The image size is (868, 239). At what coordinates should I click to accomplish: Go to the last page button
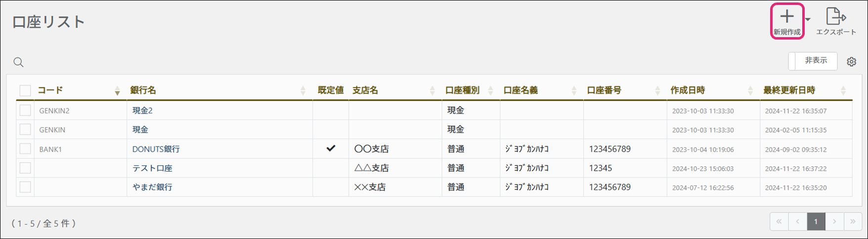853,222
